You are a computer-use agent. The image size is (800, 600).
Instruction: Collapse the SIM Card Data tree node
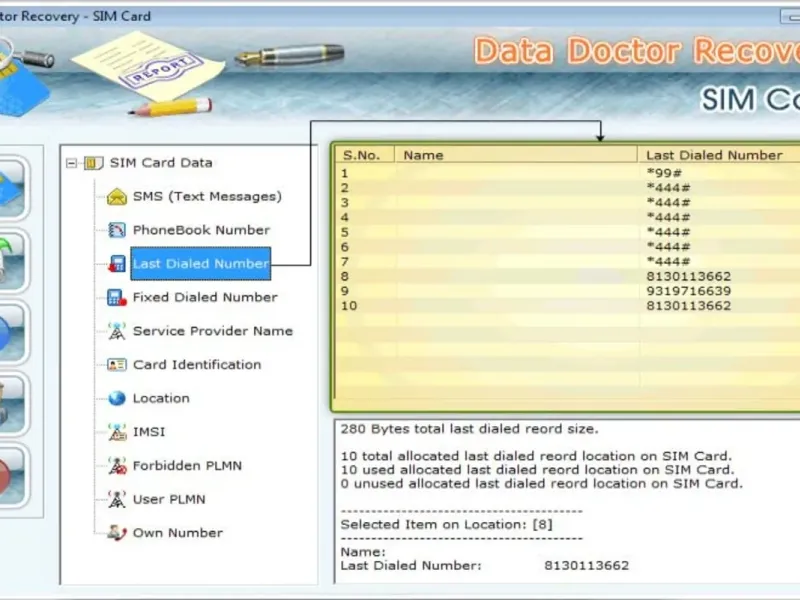pos(71,164)
